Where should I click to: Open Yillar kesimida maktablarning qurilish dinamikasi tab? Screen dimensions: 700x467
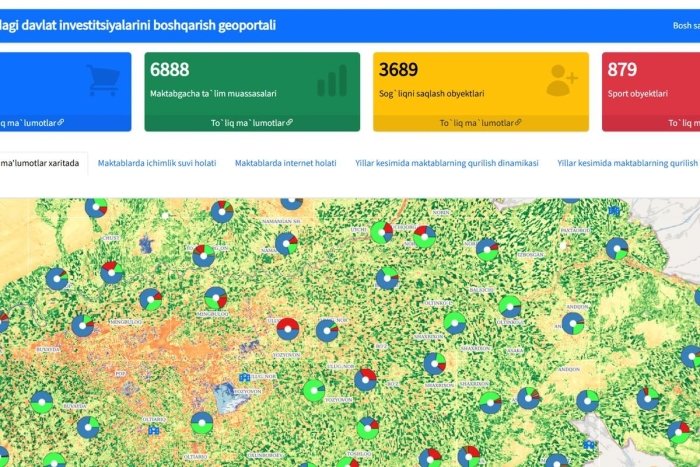coord(447,163)
